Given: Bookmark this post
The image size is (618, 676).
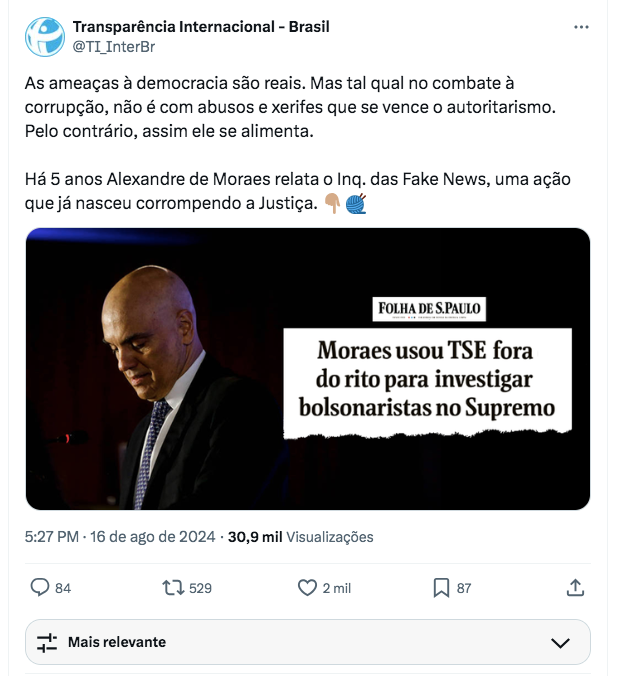Looking at the screenshot, I should (441, 588).
